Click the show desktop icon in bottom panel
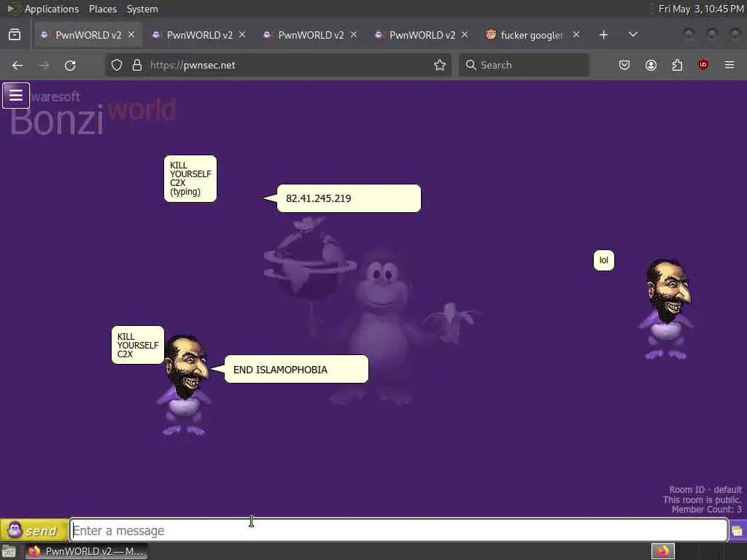The height and width of the screenshot is (560, 747). coord(9,551)
